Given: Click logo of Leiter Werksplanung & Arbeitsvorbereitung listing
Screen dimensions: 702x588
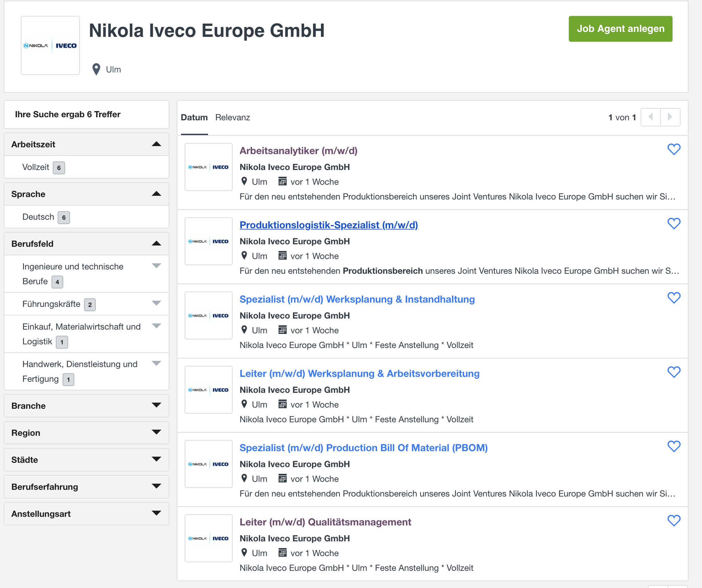Looking at the screenshot, I should [208, 390].
